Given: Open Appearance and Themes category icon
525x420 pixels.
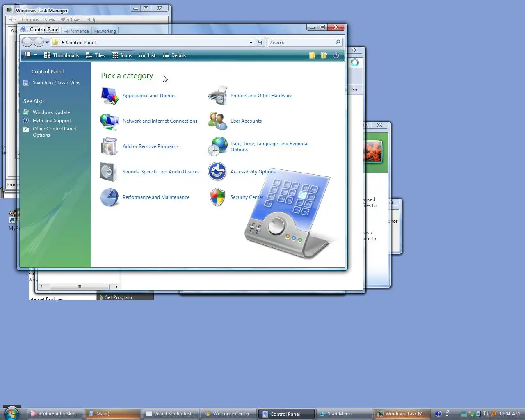Looking at the screenshot, I should point(110,96).
